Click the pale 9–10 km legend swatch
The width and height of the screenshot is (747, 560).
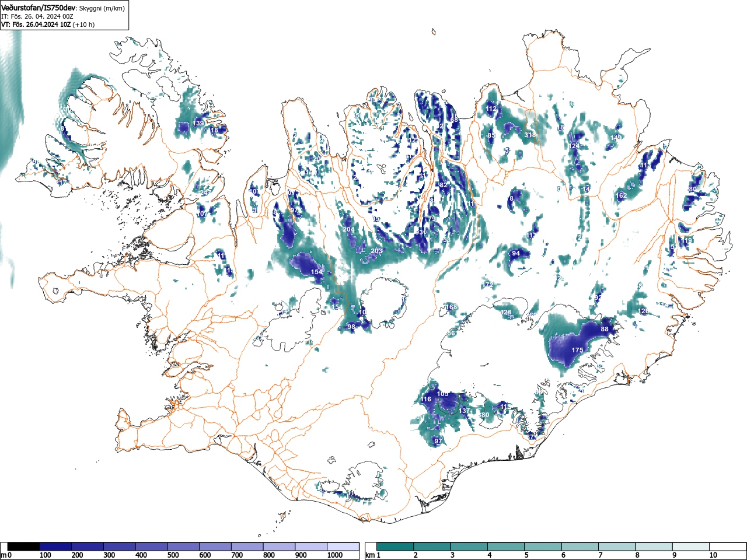pyautogui.click(x=692, y=547)
